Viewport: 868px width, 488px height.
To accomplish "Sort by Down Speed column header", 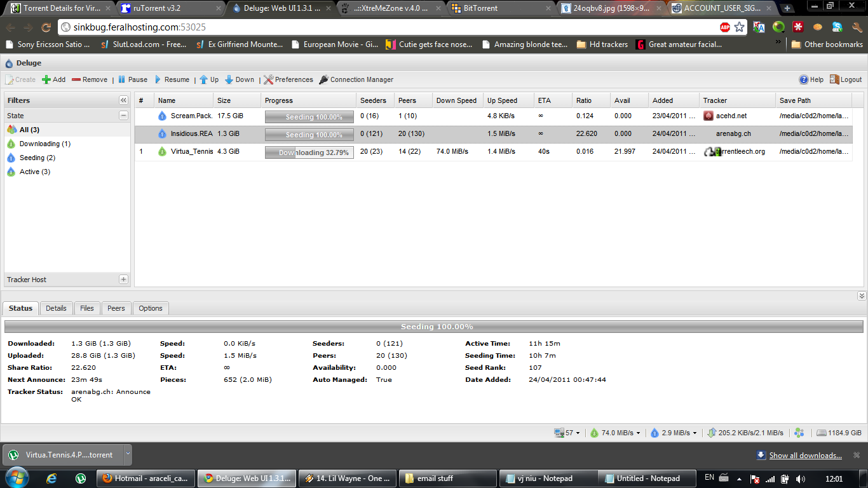I will click(458, 100).
